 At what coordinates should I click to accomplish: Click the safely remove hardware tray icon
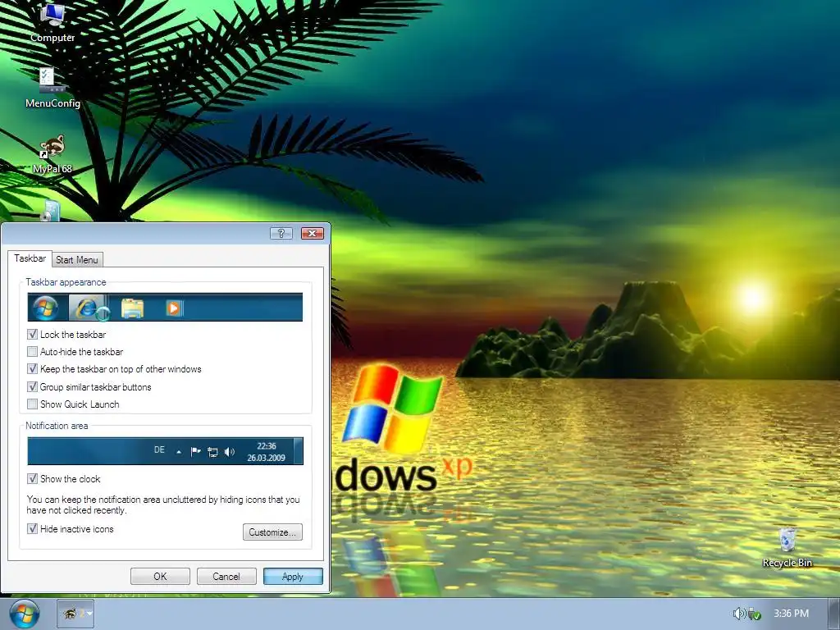coord(755,614)
